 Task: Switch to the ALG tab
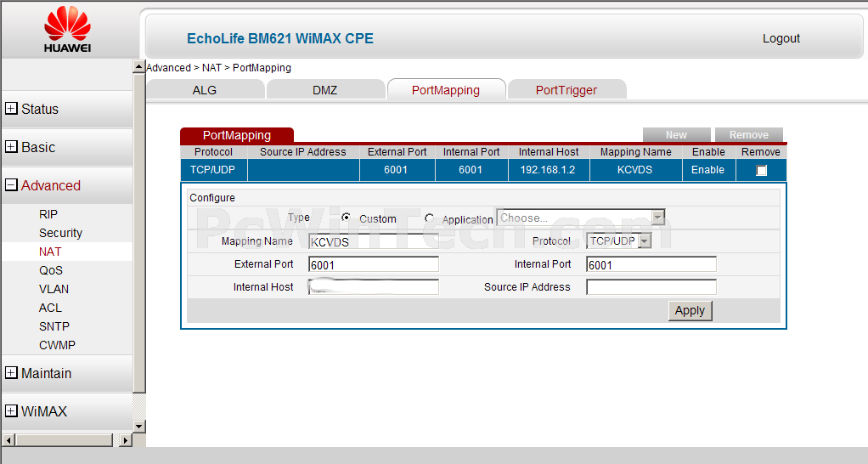205,90
